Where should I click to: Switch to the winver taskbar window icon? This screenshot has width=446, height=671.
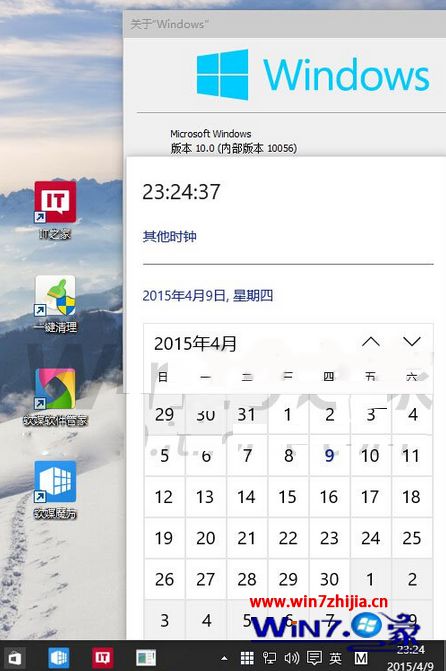[x=146, y=657]
